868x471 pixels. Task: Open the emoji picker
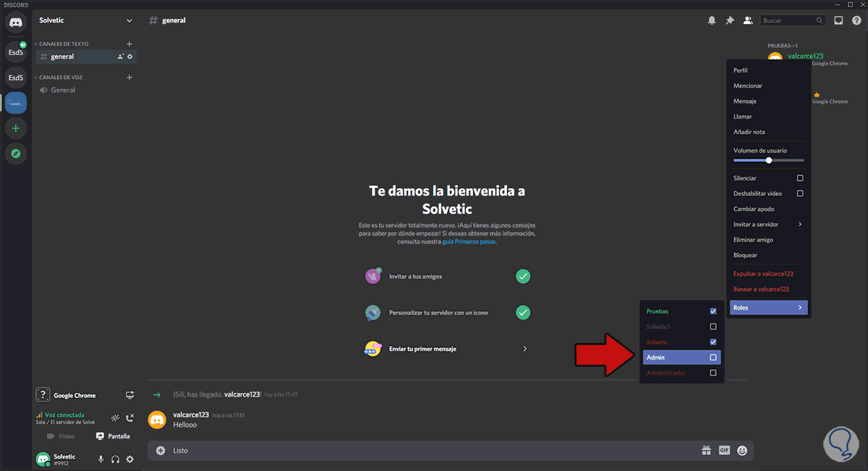pyautogui.click(x=742, y=450)
